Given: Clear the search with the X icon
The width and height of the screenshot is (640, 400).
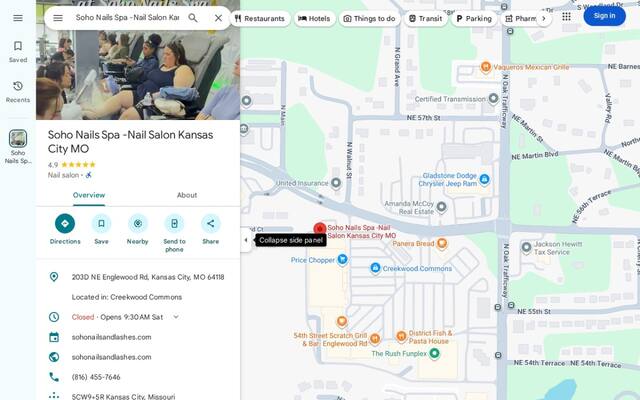Looking at the screenshot, I should pyautogui.click(x=218, y=18).
